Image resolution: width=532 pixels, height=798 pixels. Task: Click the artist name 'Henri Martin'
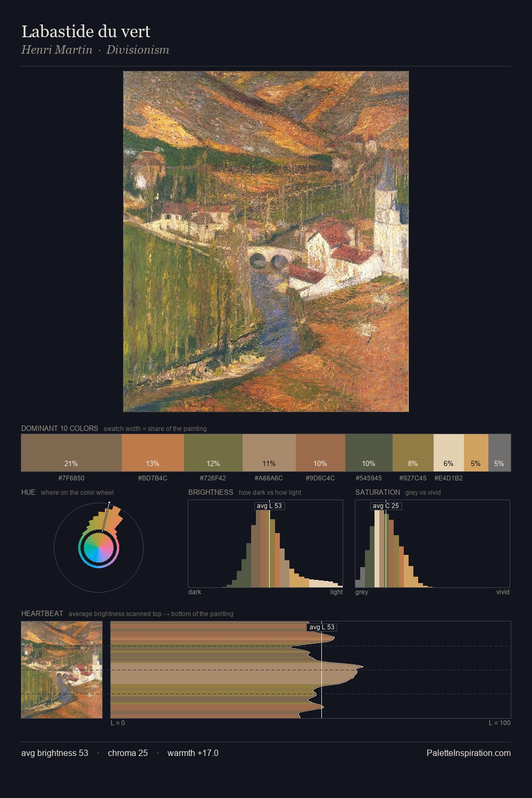[x=57, y=50]
